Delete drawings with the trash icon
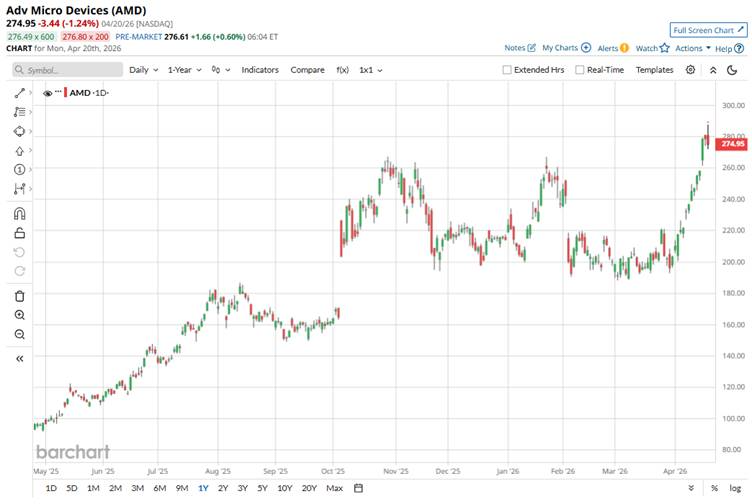 [x=19, y=295]
